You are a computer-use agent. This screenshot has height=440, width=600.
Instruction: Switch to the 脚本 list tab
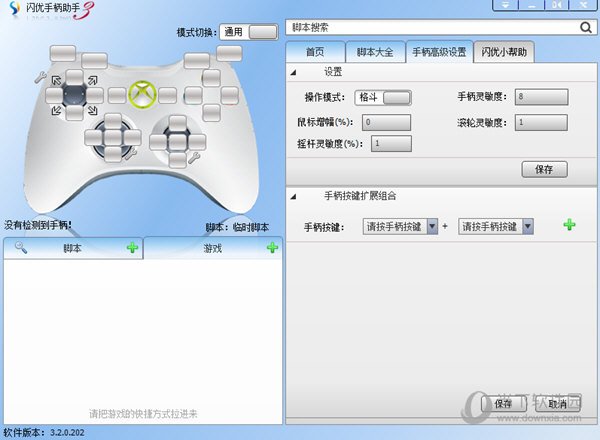tap(73, 248)
